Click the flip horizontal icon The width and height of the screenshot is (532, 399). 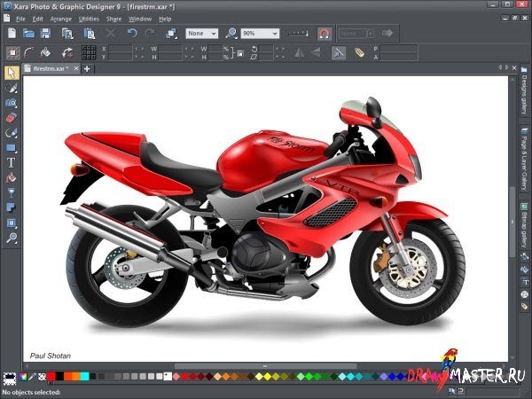click(x=299, y=52)
